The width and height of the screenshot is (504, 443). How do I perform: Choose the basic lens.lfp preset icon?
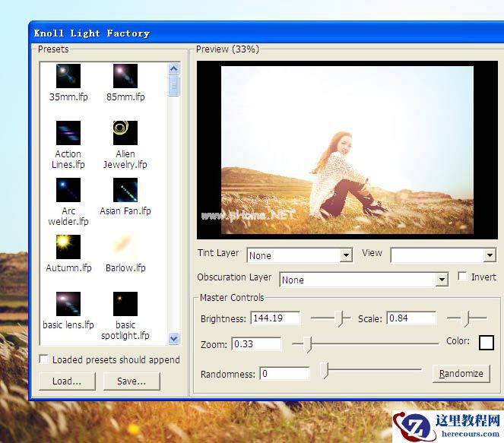click(x=68, y=304)
